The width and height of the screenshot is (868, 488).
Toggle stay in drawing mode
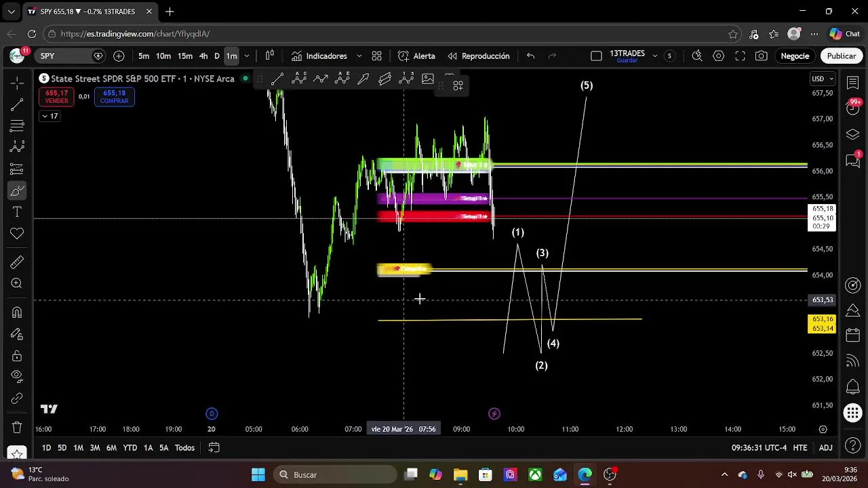coord(17,334)
